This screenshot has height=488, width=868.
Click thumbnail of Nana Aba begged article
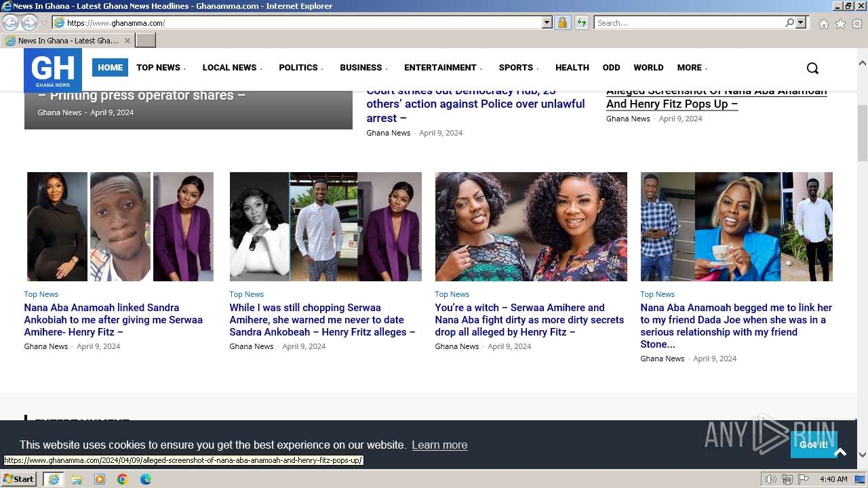[736, 226]
